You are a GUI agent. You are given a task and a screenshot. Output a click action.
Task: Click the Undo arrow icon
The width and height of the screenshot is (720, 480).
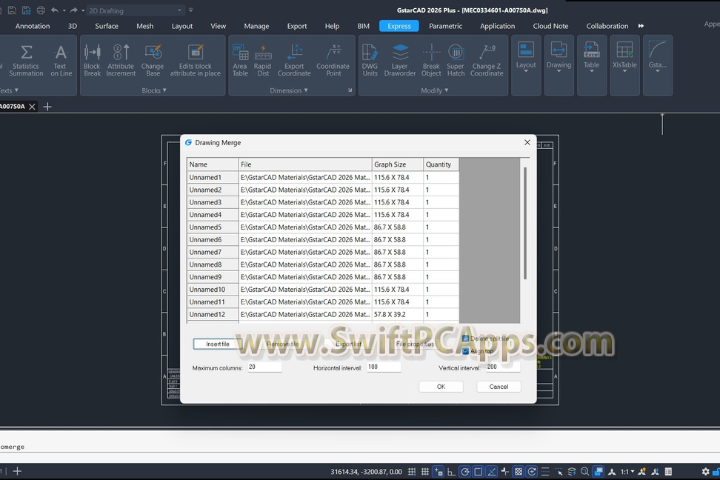tap(55, 10)
